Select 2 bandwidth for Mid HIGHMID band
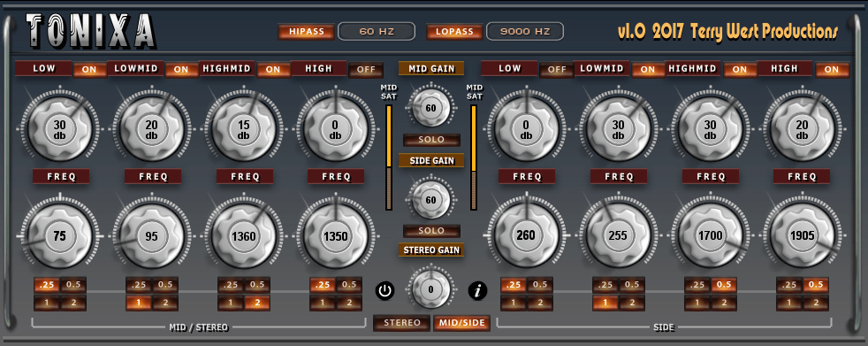 (x=257, y=304)
